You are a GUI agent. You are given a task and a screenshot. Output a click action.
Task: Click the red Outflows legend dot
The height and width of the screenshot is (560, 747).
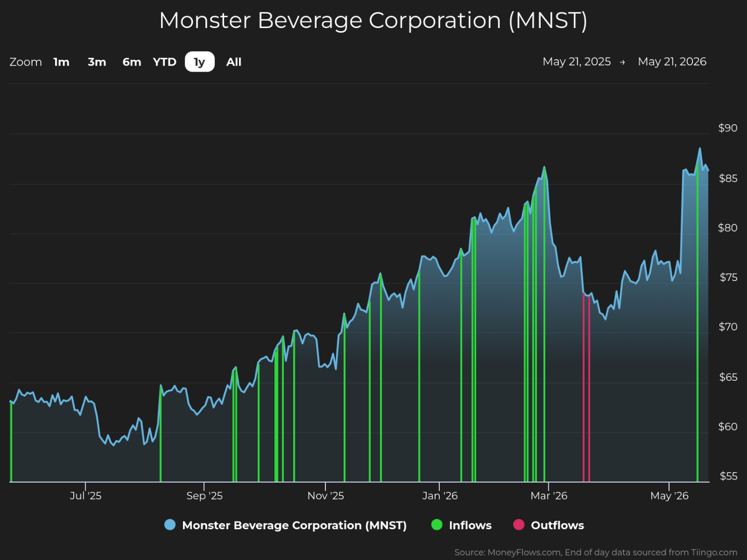pos(519,525)
